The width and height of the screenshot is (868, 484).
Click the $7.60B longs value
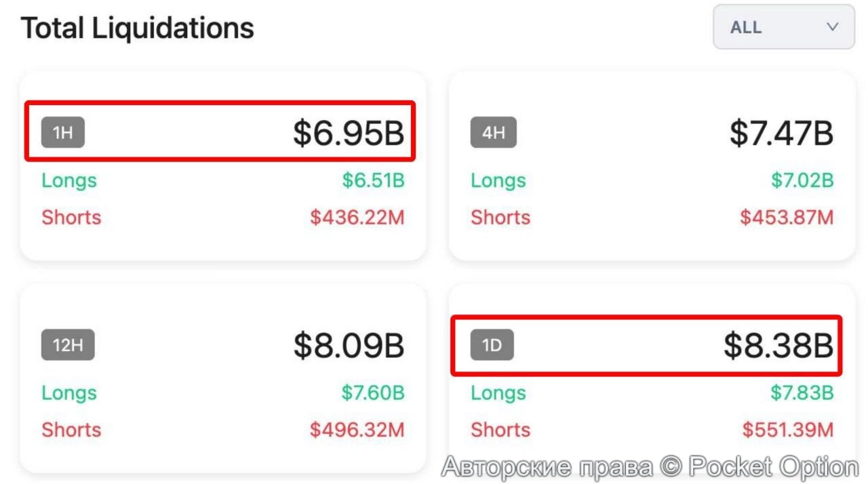point(373,392)
